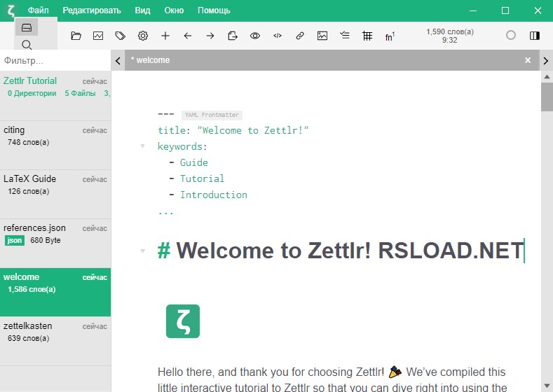Open the Окно menu

pos(174,10)
